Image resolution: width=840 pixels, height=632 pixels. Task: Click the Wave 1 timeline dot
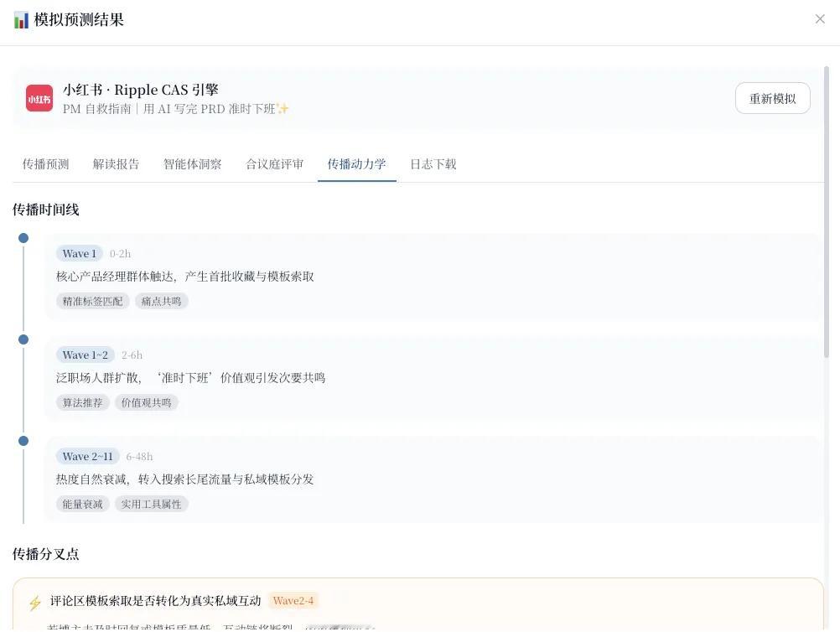23,238
